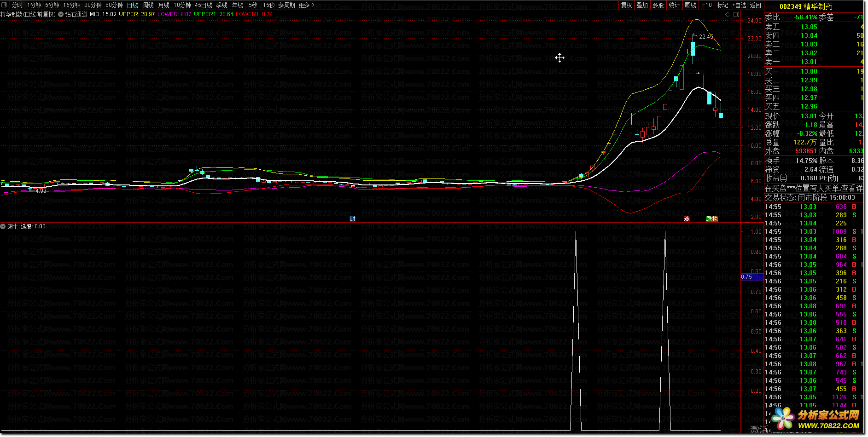868x437 pixels.
Task: Open the 钻石通道 indicator dropdown arrow
Action: click(x=61, y=14)
